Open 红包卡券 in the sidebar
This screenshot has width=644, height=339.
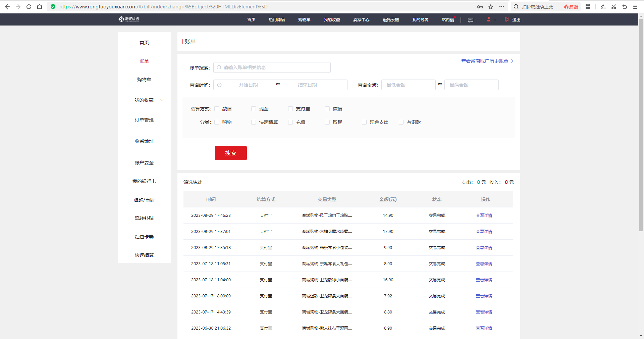[144, 237]
